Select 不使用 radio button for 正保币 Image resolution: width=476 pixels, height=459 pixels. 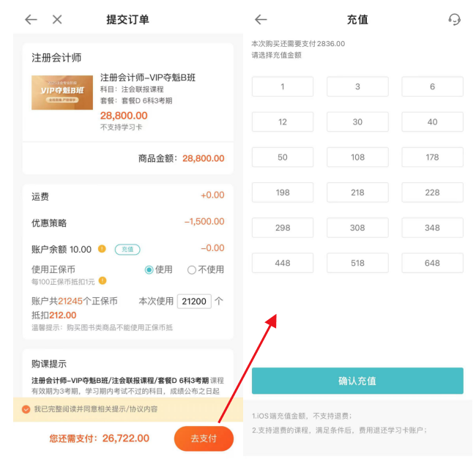pos(192,269)
